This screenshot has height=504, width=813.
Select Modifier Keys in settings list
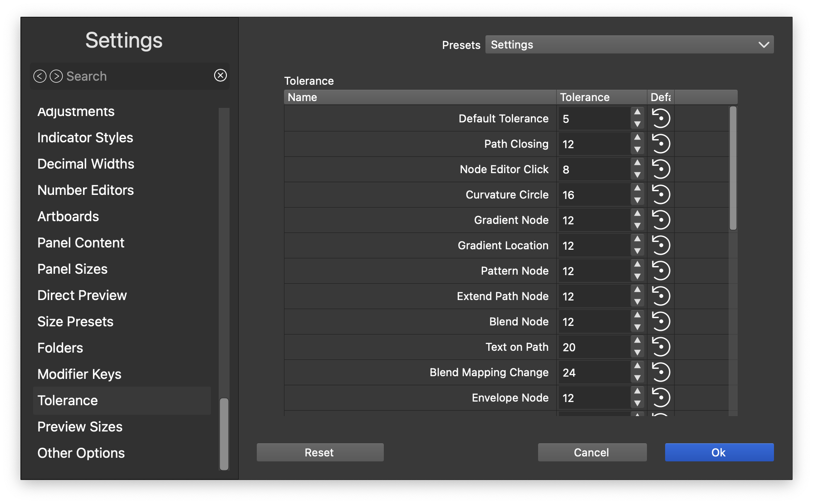point(79,374)
